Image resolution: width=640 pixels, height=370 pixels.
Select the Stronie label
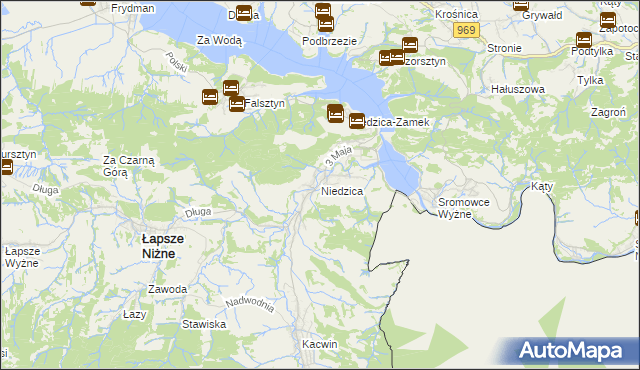click(504, 48)
